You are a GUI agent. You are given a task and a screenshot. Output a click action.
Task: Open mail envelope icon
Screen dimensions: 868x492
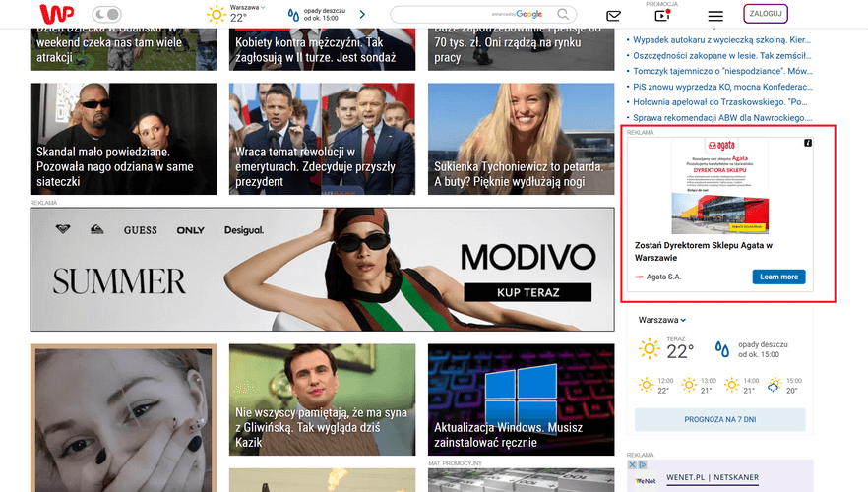pyautogui.click(x=613, y=16)
